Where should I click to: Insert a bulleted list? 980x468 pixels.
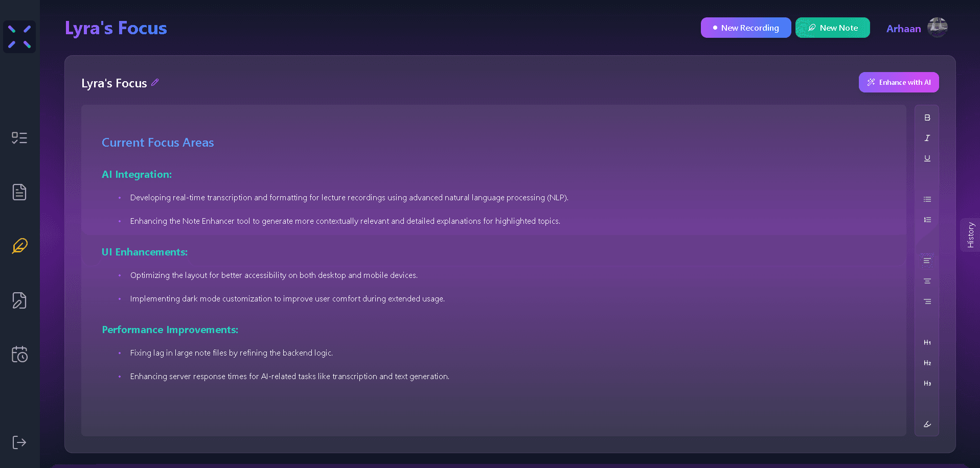[x=927, y=199]
